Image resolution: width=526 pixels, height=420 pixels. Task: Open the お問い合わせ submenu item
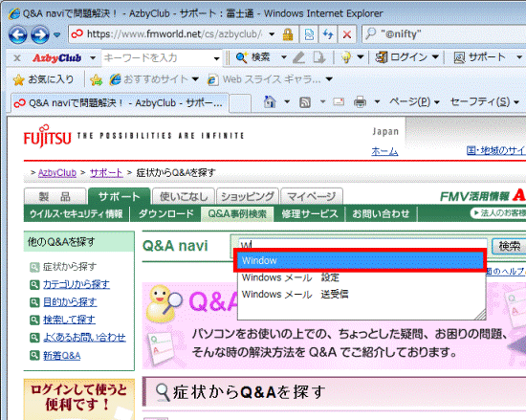[381, 213]
